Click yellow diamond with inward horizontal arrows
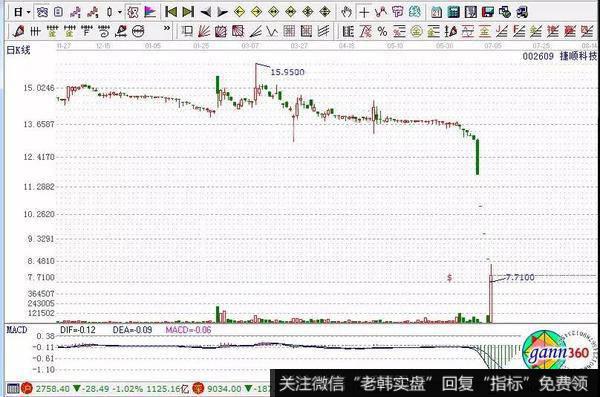This screenshot has height=397, width=600. [291, 12]
